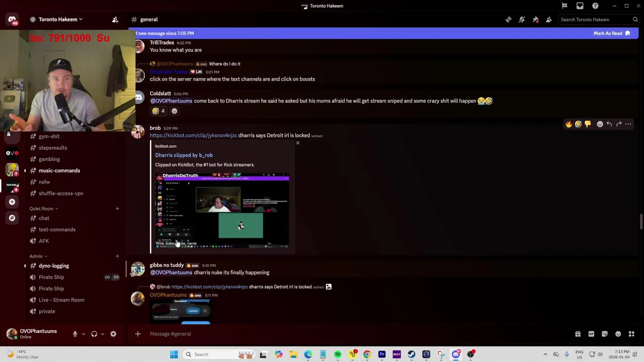Click the kickbot clip video thumbnail
This screenshot has width=644, height=362.
pos(222,211)
